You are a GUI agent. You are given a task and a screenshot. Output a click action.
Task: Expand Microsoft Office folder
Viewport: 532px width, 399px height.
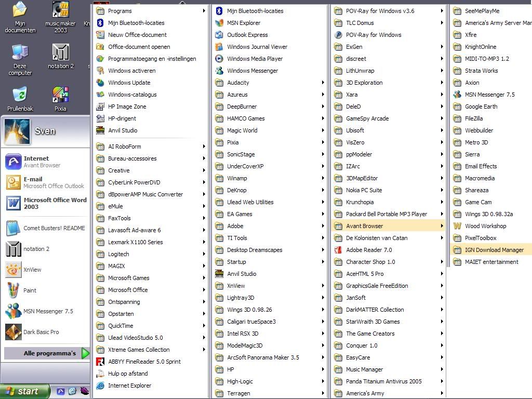coord(151,290)
